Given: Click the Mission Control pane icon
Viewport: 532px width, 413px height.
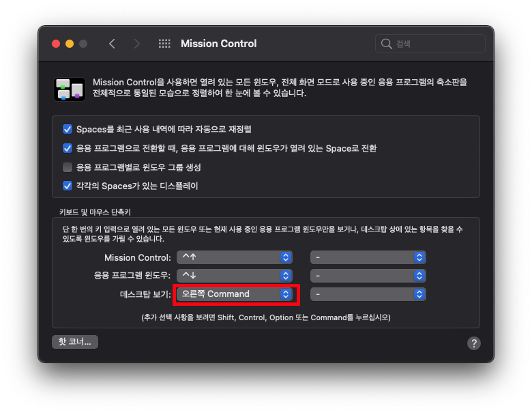Looking at the screenshot, I should 70,89.
